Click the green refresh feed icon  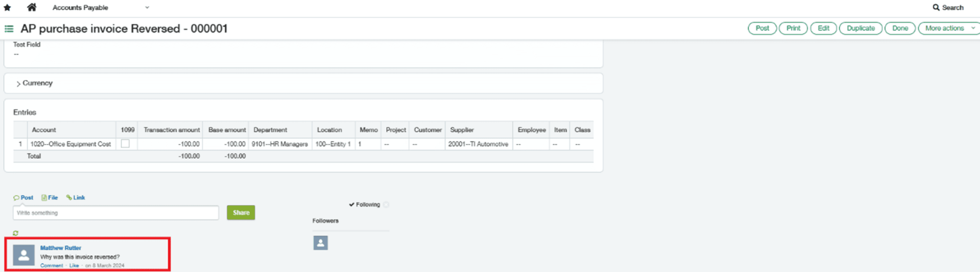[x=16, y=233]
